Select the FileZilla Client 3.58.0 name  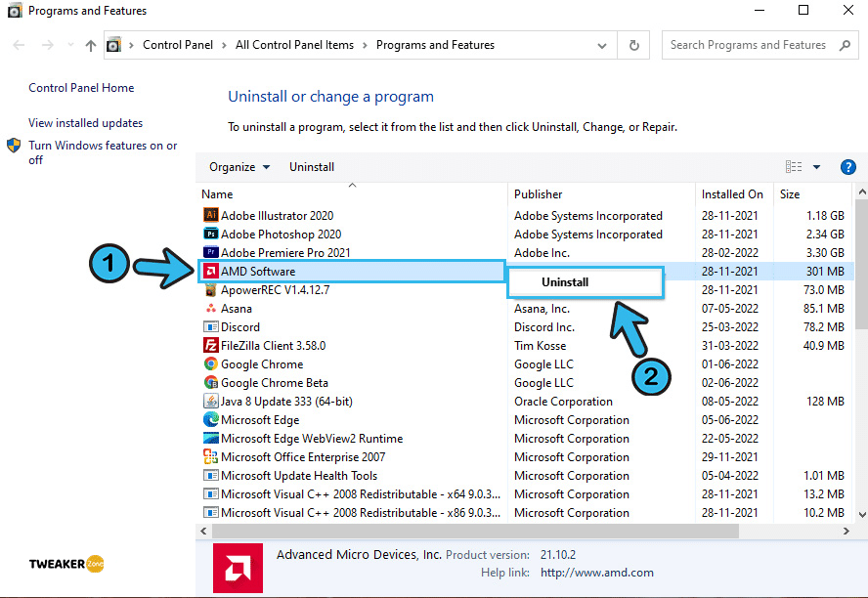273,345
